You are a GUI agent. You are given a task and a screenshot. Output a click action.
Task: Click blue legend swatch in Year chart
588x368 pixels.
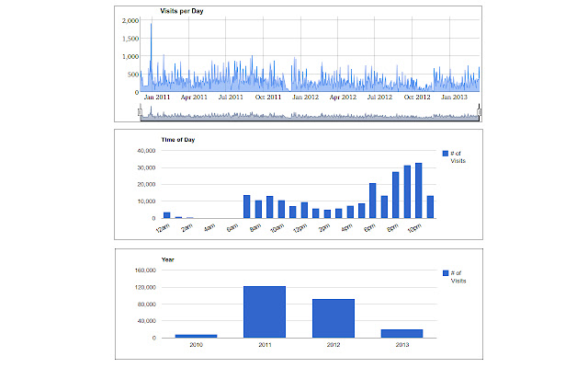446,273
